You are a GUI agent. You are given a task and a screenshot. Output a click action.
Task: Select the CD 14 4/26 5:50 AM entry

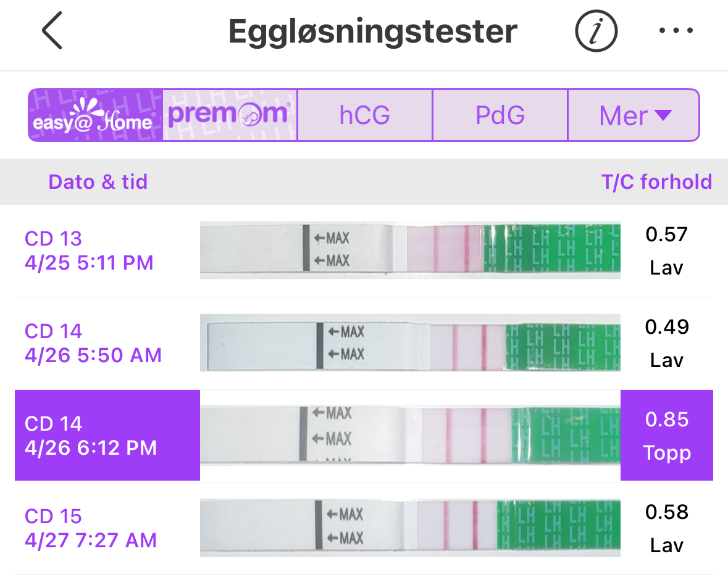[93, 343]
